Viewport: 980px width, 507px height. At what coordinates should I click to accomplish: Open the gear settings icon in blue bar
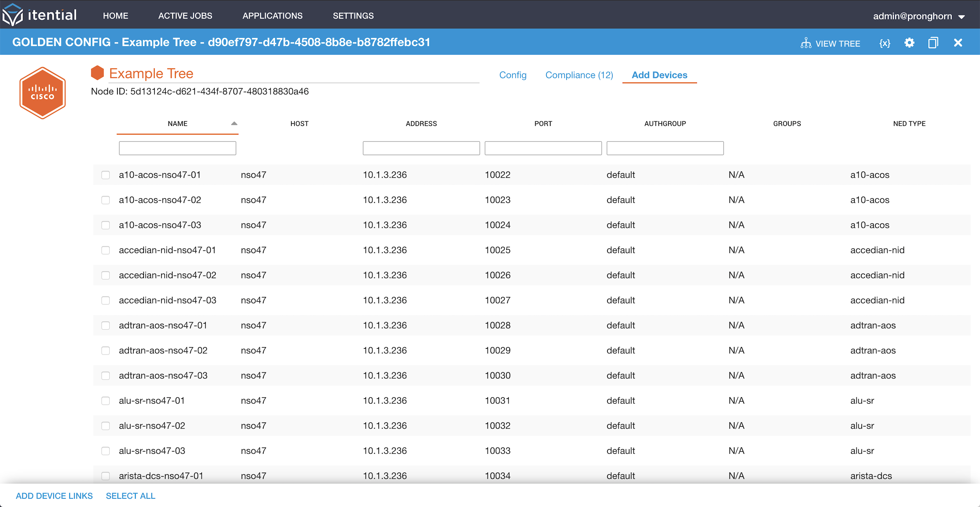pos(909,43)
